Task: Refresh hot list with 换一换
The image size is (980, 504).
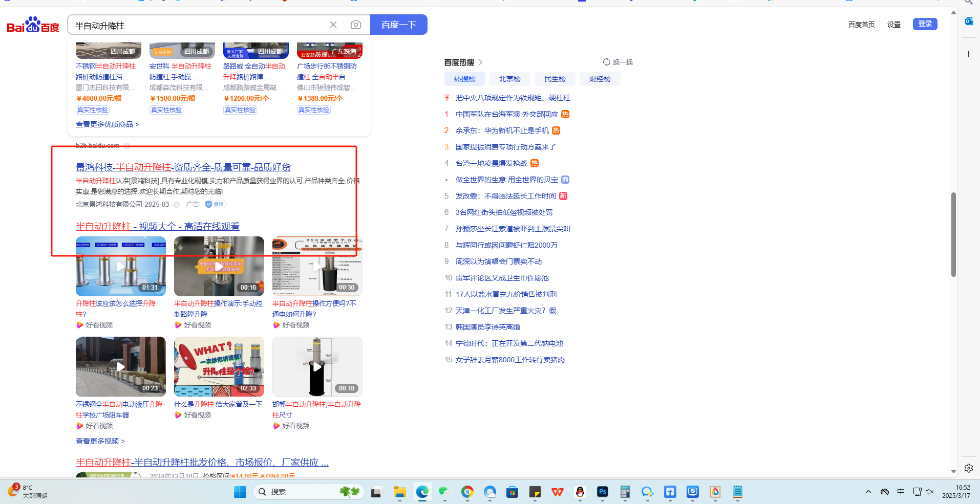Action: click(618, 62)
